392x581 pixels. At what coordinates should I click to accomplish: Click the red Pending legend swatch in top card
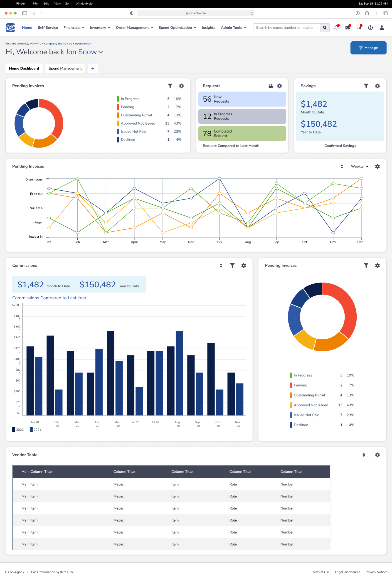(118, 107)
